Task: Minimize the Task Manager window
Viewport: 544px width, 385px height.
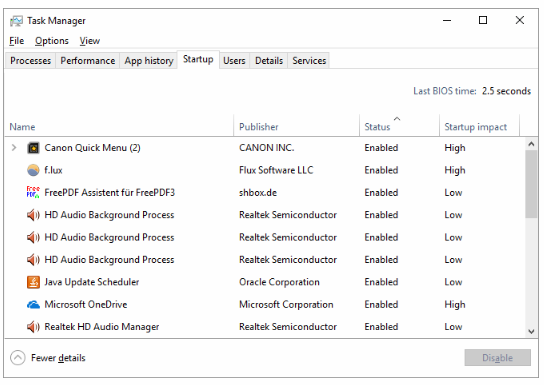Action: pos(447,20)
